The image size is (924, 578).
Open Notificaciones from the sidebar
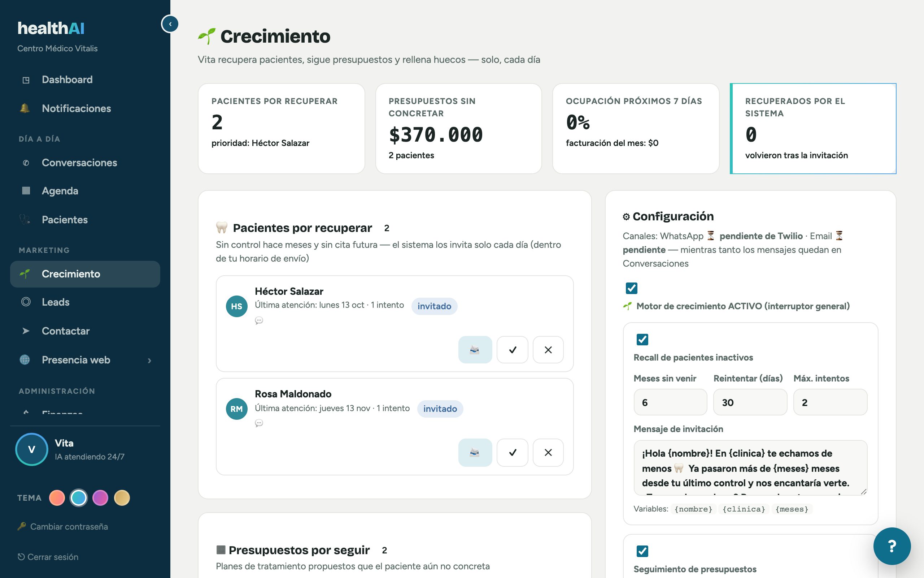(x=85, y=109)
